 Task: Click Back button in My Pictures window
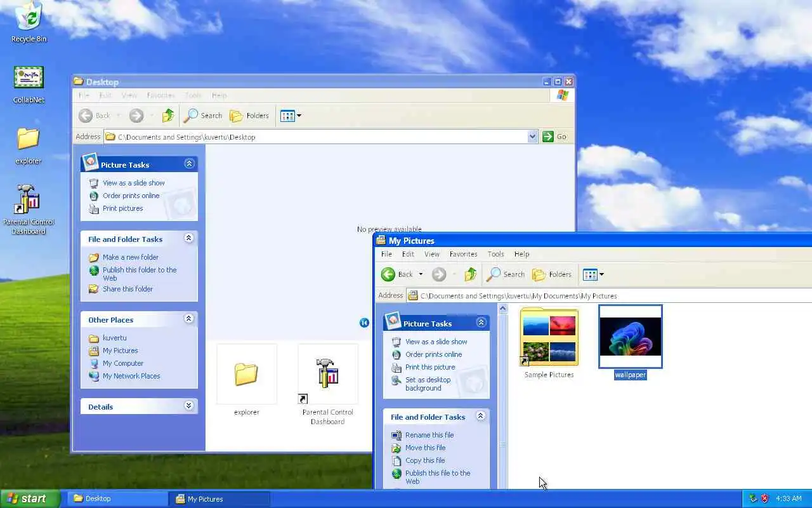398,274
